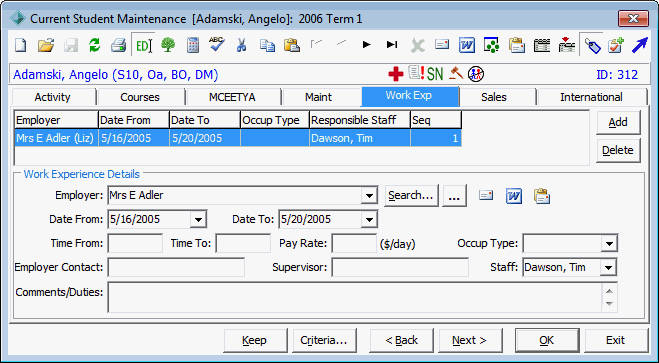Click the New blank document toolbar icon
Screen dimensions: 659x363
(20, 45)
